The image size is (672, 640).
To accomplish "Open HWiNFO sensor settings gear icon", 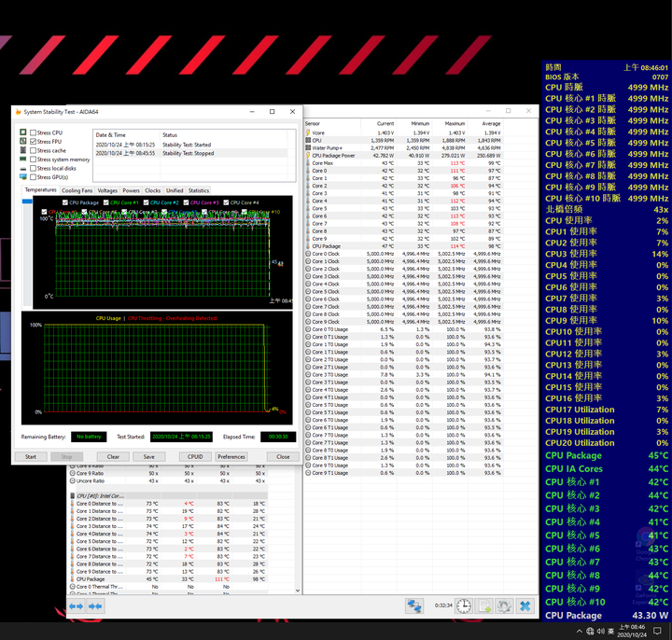I will 504,605.
